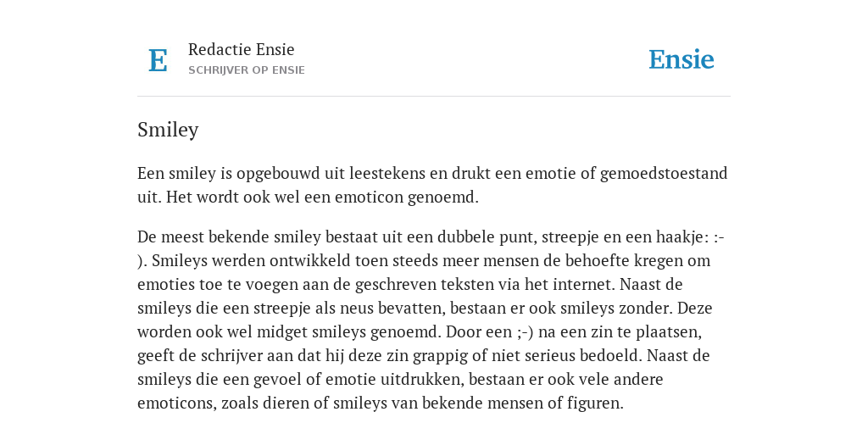
Task: Click the ':-' characters after 'haakje'
Action: tap(719, 237)
